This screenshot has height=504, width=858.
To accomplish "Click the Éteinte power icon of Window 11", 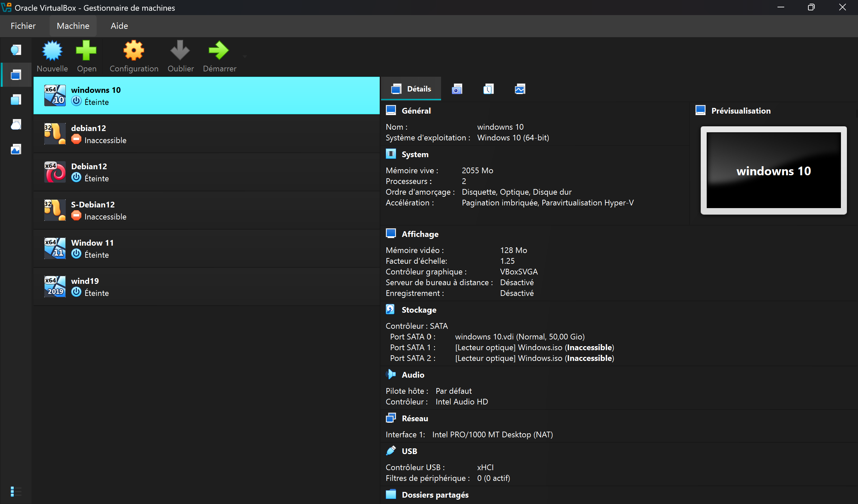I will pyautogui.click(x=76, y=254).
